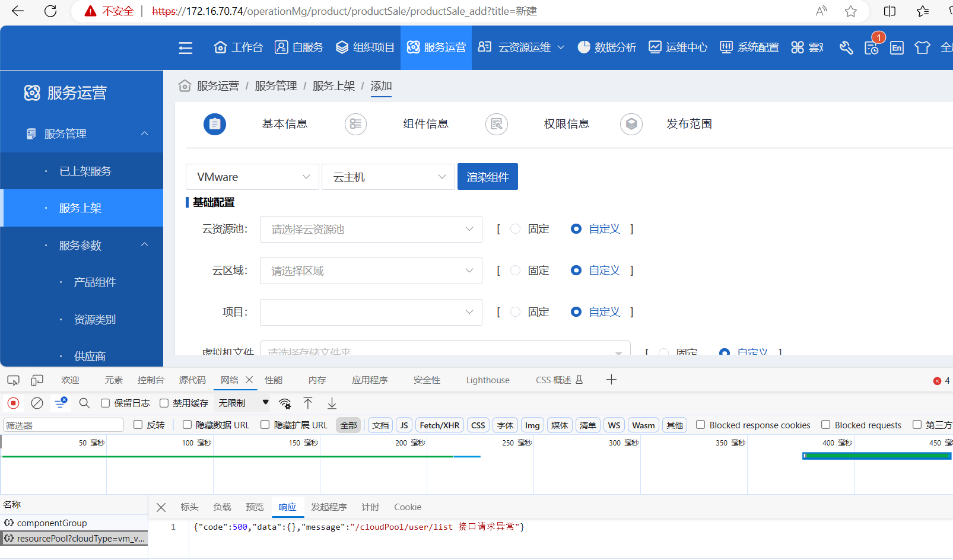Check 隐藏数据 URL checkbox
Screen dimensions: 953x560
click(x=187, y=425)
